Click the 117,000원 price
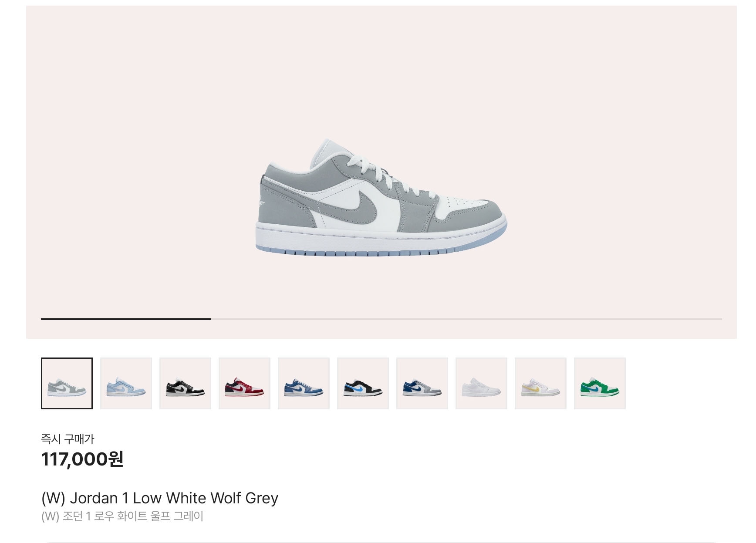Viewport: 756px width, 543px height. pos(82,459)
